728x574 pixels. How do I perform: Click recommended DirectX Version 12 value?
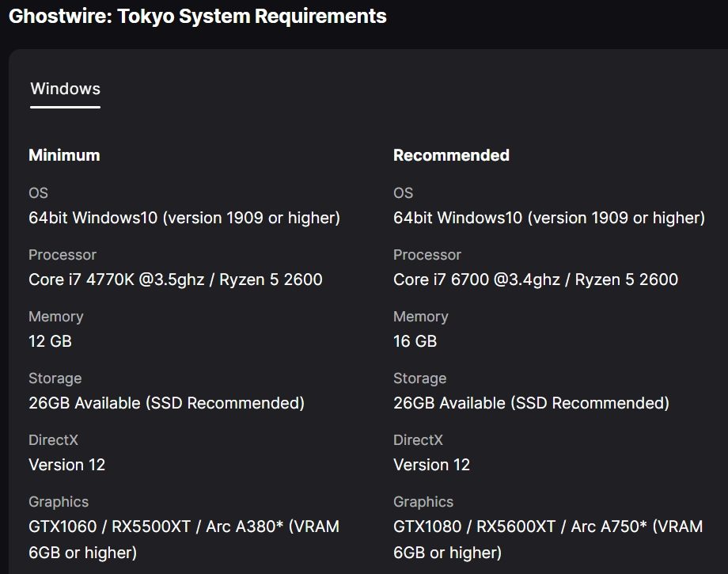pyautogui.click(x=432, y=465)
